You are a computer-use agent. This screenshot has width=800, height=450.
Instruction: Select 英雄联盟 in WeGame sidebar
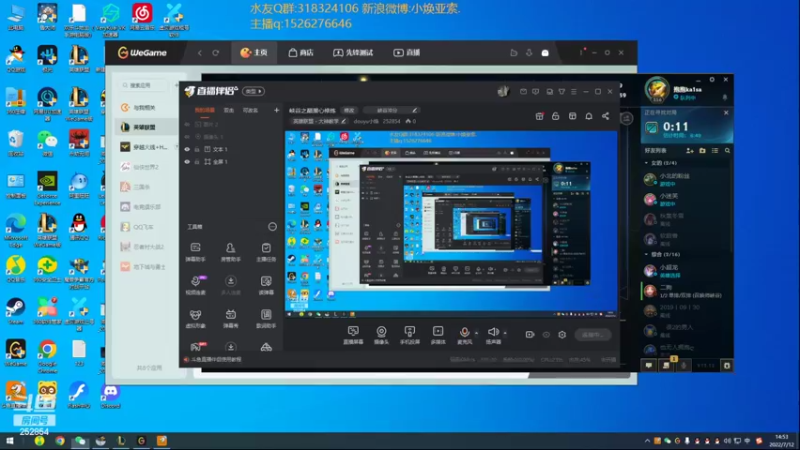[148, 127]
